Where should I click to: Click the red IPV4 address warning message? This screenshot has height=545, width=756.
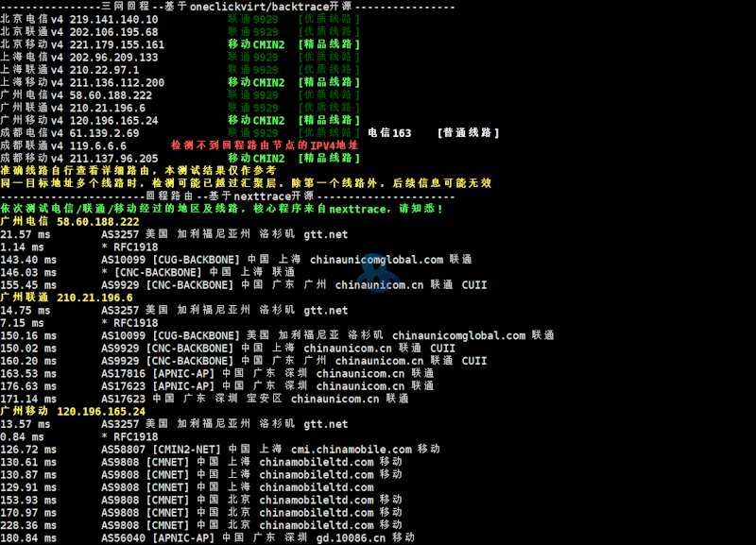point(265,145)
